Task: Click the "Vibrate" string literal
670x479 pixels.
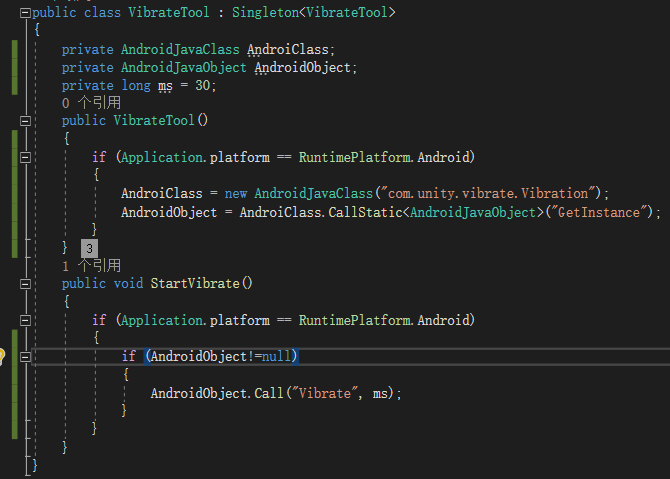Action: pos(324,393)
